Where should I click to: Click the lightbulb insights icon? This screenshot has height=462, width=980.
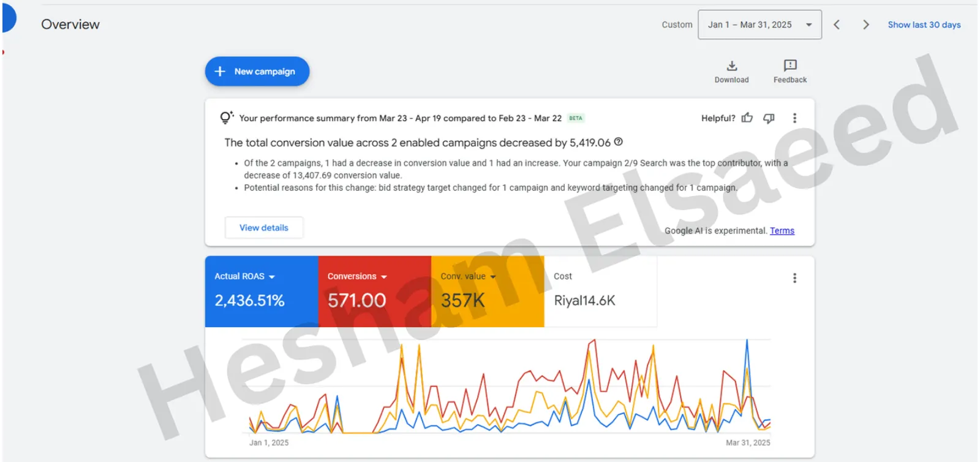click(227, 117)
